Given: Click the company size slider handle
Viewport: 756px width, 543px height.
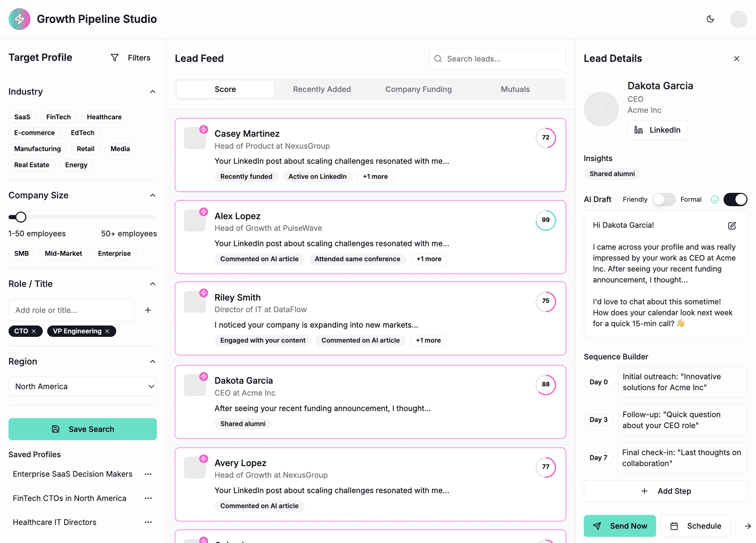Looking at the screenshot, I should pos(21,217).
